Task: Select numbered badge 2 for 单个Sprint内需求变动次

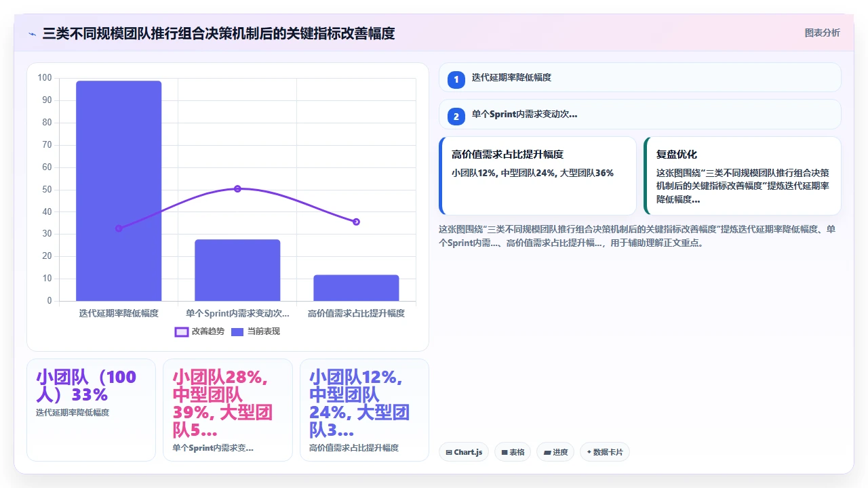Action: coord(456,117)
